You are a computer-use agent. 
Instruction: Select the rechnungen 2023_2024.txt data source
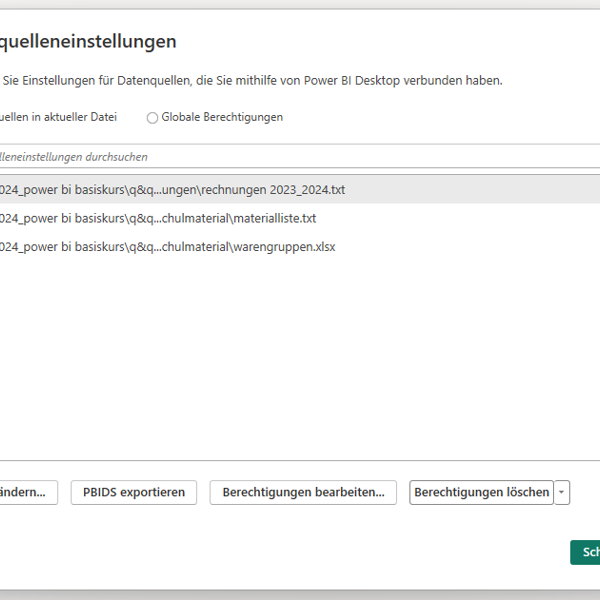pyautogui.click(x=300, y=189)
